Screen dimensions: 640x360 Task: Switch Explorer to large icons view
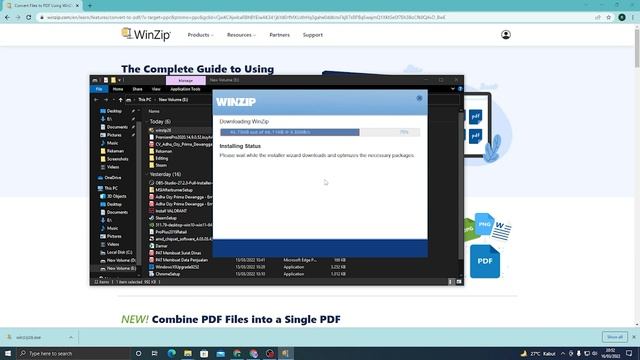coord(459,282)
